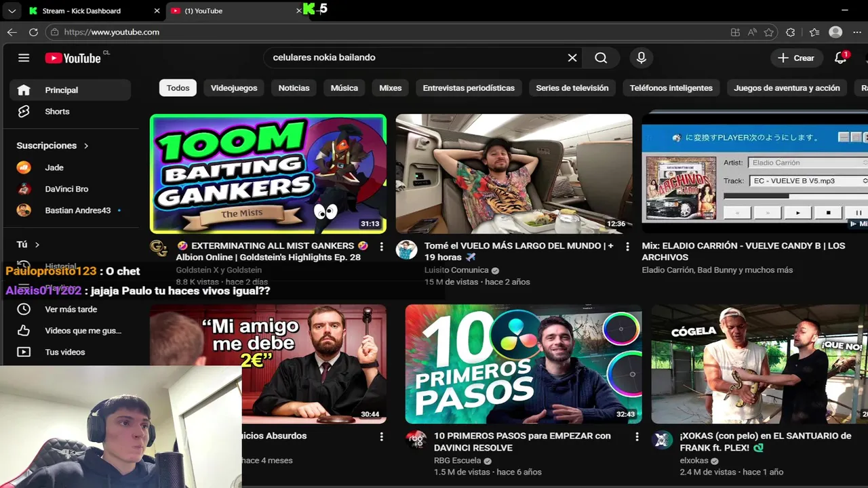Go to Principal in the sidebar
868x488 pixels.
pos(70,90)
